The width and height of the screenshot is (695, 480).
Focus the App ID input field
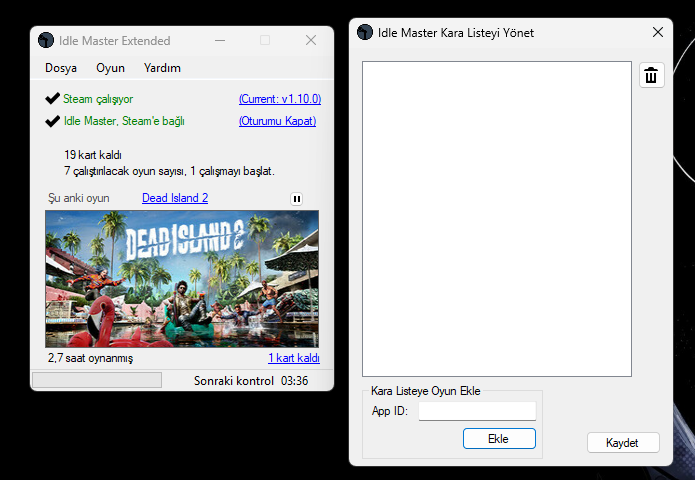click(x=477, y=411)
